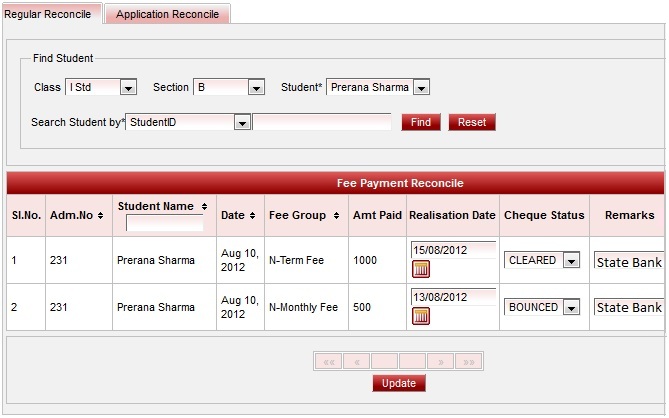
Task: Sort the Date column
Action: tap(254, 216)
